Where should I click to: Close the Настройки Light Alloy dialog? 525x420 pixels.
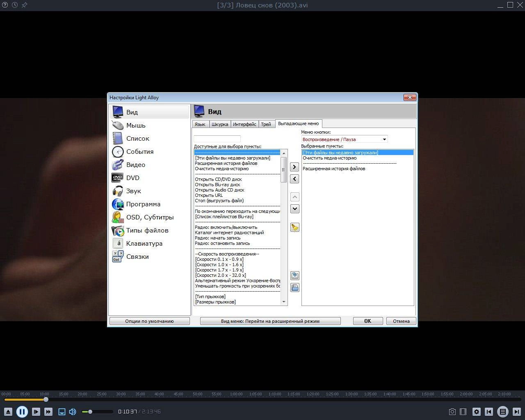(x=410, y=97)
